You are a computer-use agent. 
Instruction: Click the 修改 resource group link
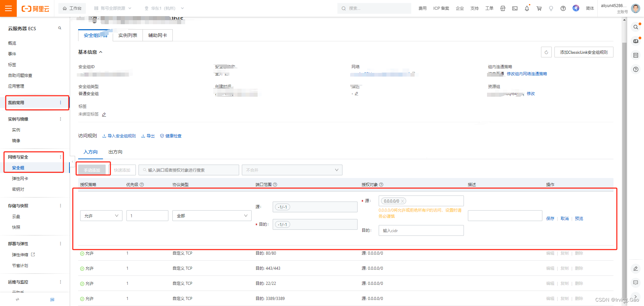[531, 93]
